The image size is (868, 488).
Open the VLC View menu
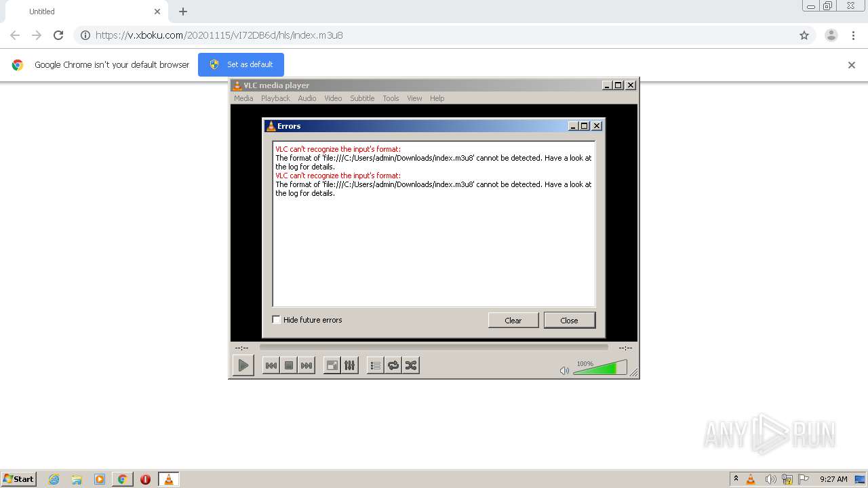[x=414, y=98]
